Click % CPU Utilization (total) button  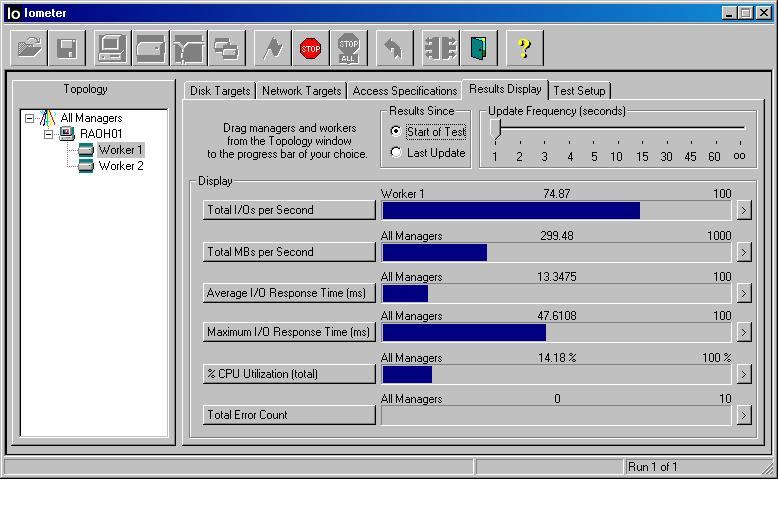289,374
